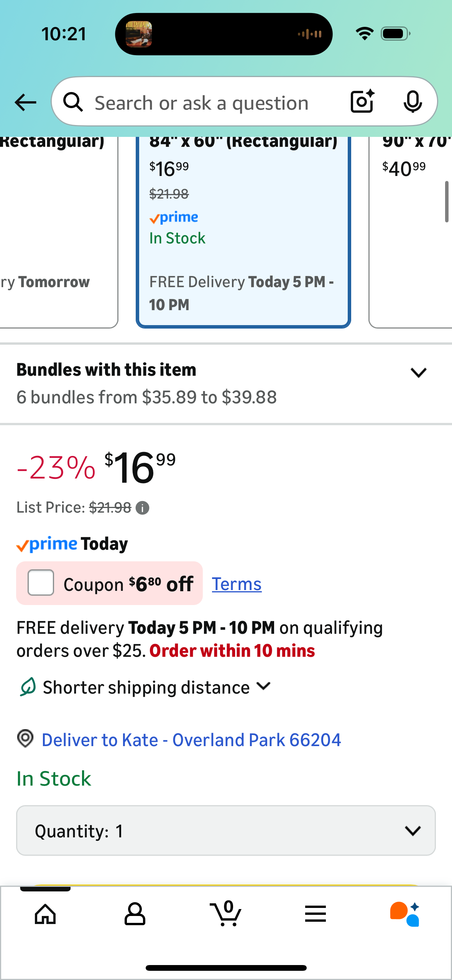Open the coupon Terms link
Screen dimensions: 452x980
pyautogui.click(x=237, y=584)
